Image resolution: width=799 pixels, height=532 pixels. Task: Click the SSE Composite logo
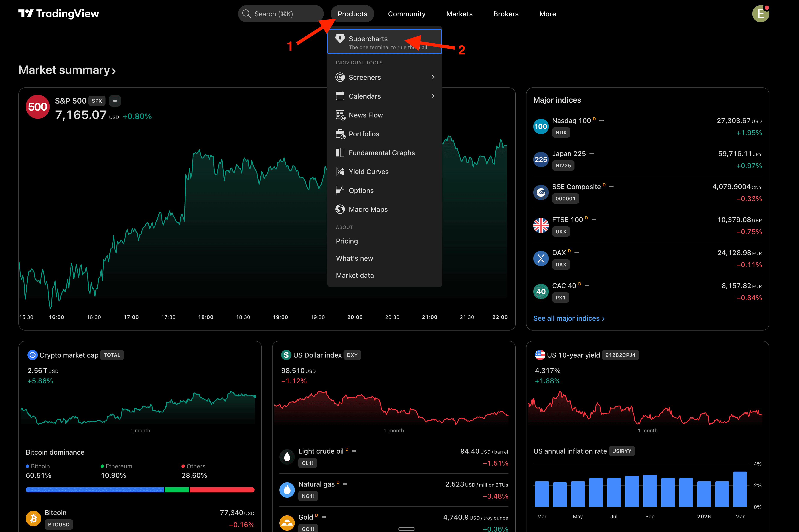click(x=541, y=193)
